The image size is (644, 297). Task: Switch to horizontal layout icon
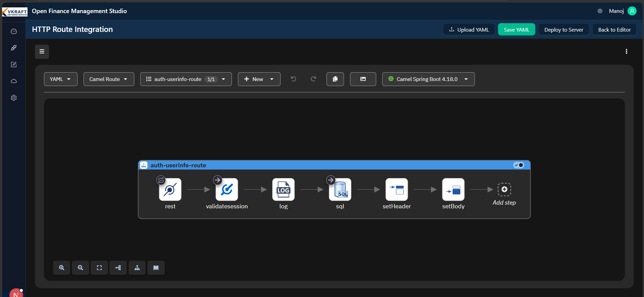coord(118,268)
